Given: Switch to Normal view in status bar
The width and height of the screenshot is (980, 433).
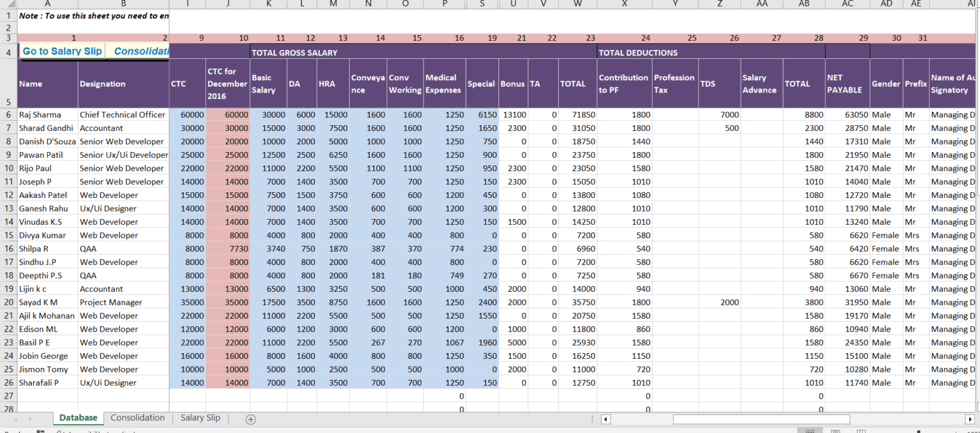Looking at the screenshot, I should (x=810, y=431).
